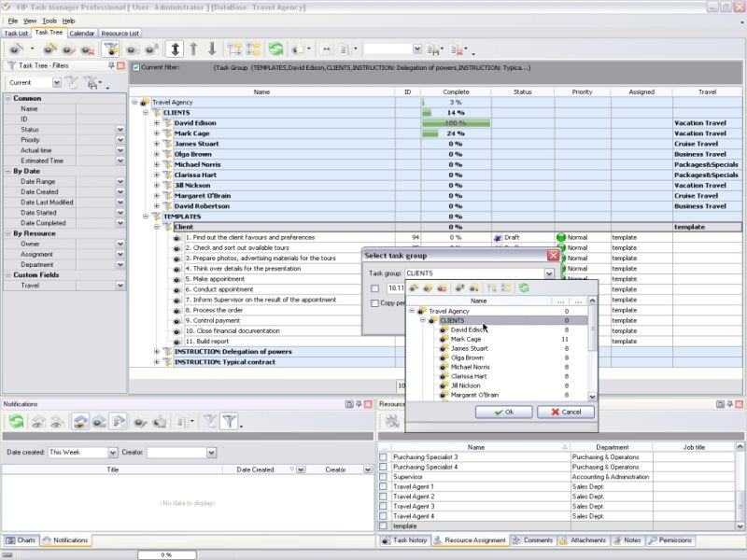
Task: Click first new-group icon in task group popup toolbar
Action: pos(414,288)
